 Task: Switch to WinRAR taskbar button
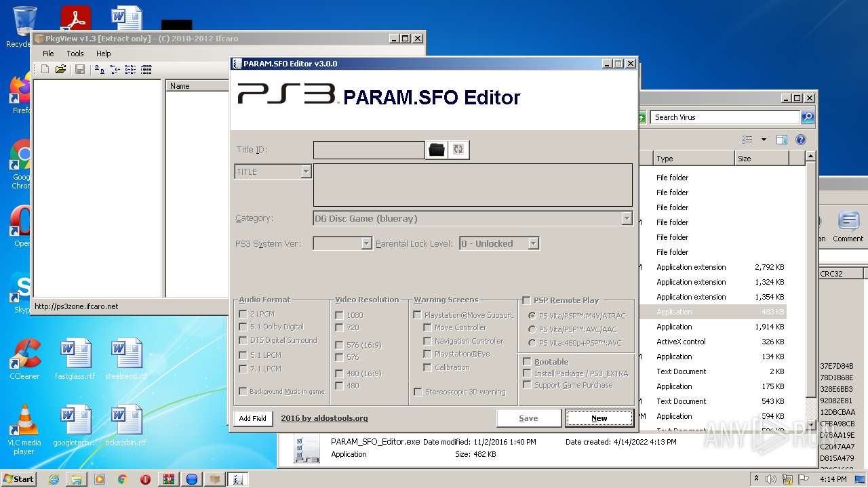point(168,479)
